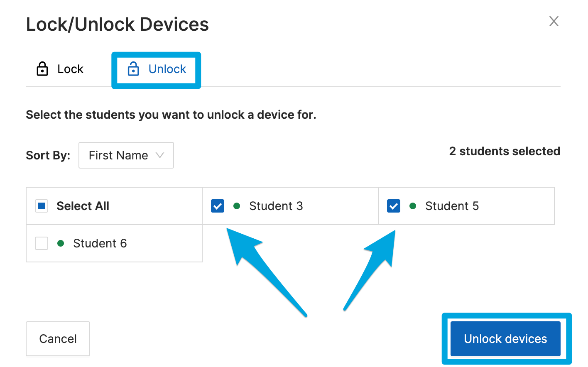Image resolution: width=588 pixels, height=367 pixels.
Task: Check the Student 6 checkbox
Action: click(x=42, y=243)
